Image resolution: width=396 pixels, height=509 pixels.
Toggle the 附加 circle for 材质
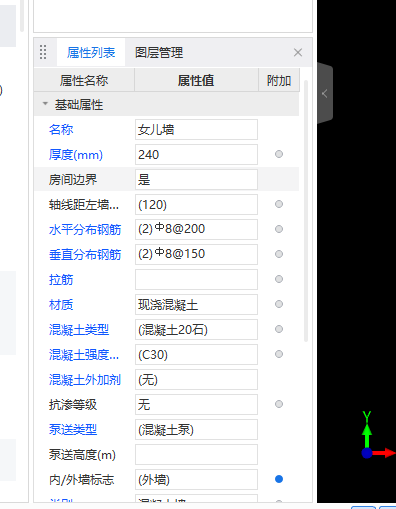coord(279,304)
